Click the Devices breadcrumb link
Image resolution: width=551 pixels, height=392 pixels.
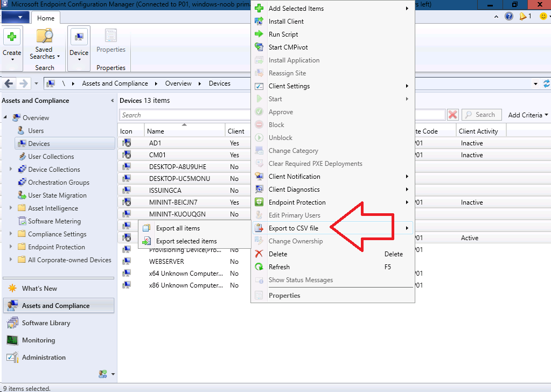click(220, 83)
